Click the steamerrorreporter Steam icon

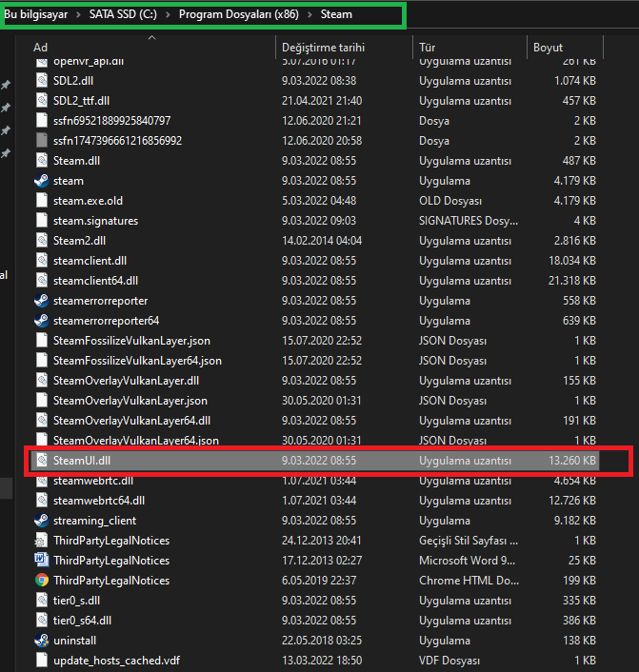click(x=42, y=301)
